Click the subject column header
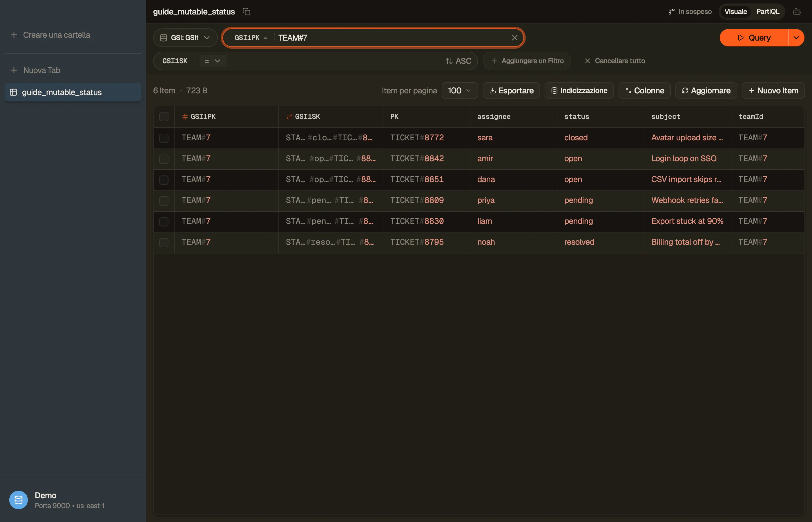812x522 pixels. (x=687, y=117)
